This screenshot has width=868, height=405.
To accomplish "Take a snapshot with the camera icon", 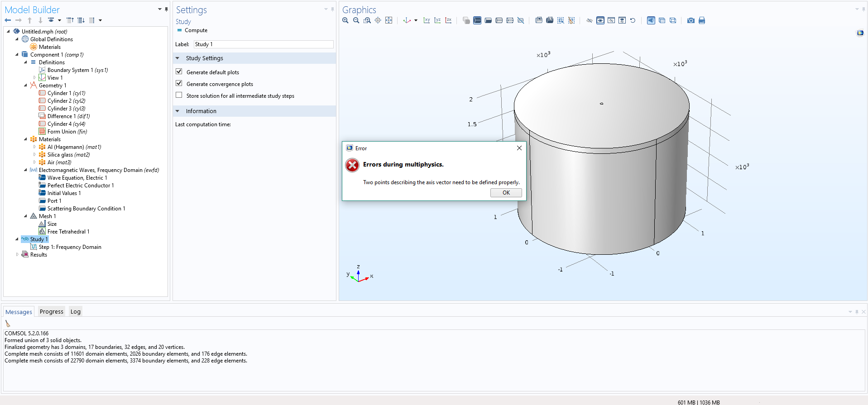I will pos(691,20).
